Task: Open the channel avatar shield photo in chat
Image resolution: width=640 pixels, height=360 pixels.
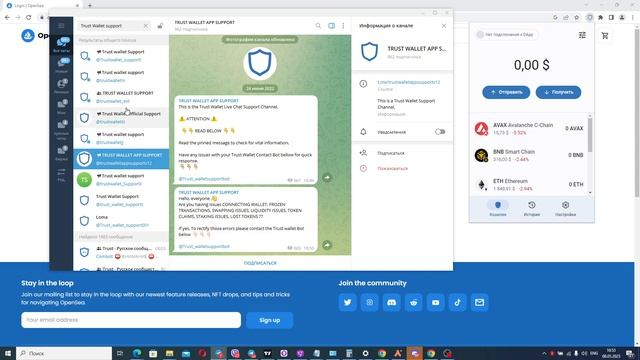Action: (260, 63)
